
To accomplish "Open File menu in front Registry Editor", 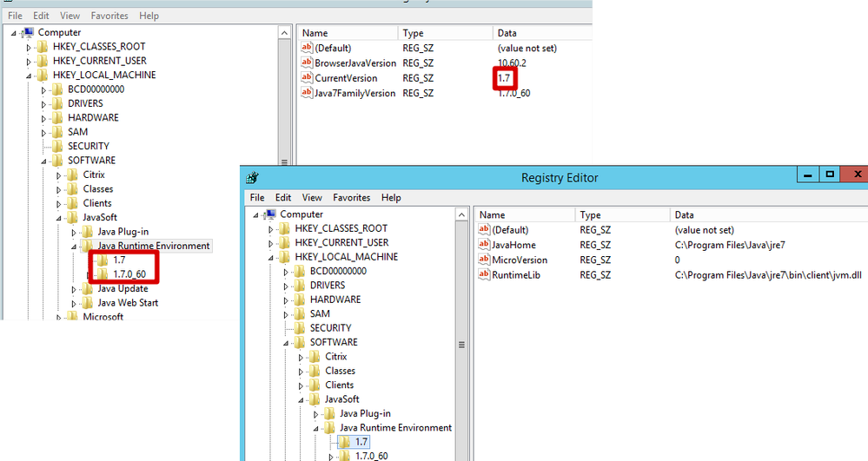I will (x=257, y=198).
